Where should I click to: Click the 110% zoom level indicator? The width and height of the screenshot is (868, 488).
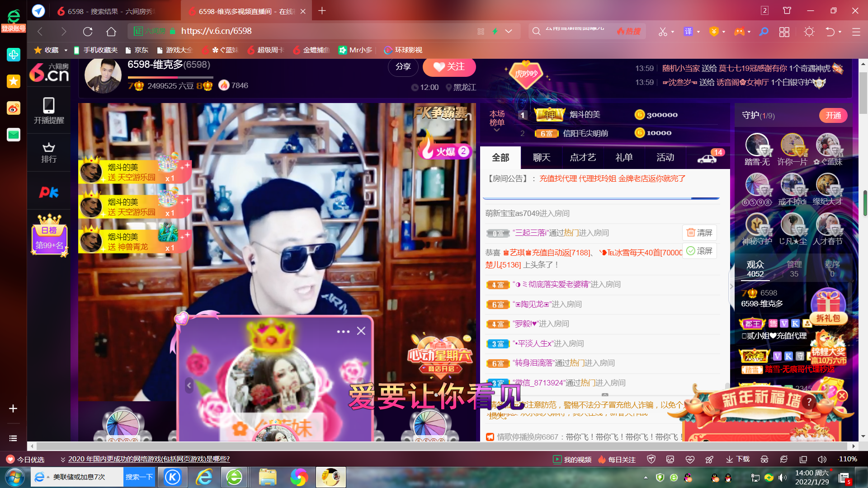848,459
